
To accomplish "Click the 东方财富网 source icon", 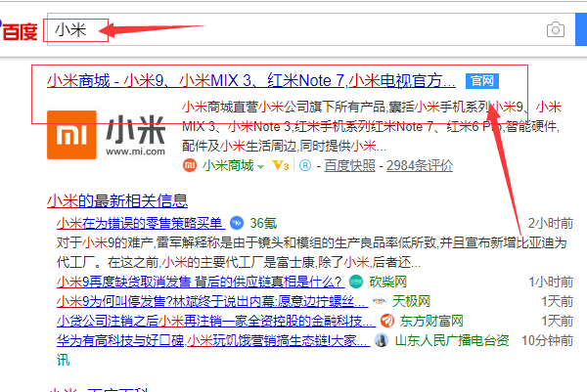I will tap(387, 321).
